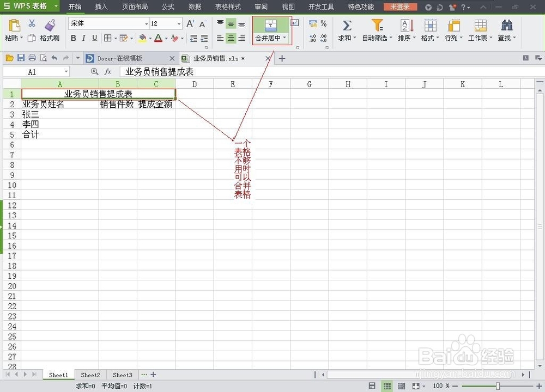545x392 pixels.
Task: Click the Increase font size A+ icon
Action: [190, 23]
